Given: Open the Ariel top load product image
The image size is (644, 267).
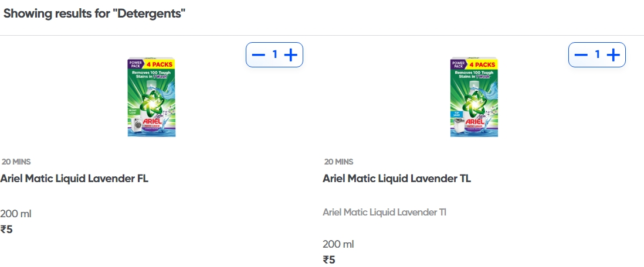Looking at the screenshot, I should 474,97.
